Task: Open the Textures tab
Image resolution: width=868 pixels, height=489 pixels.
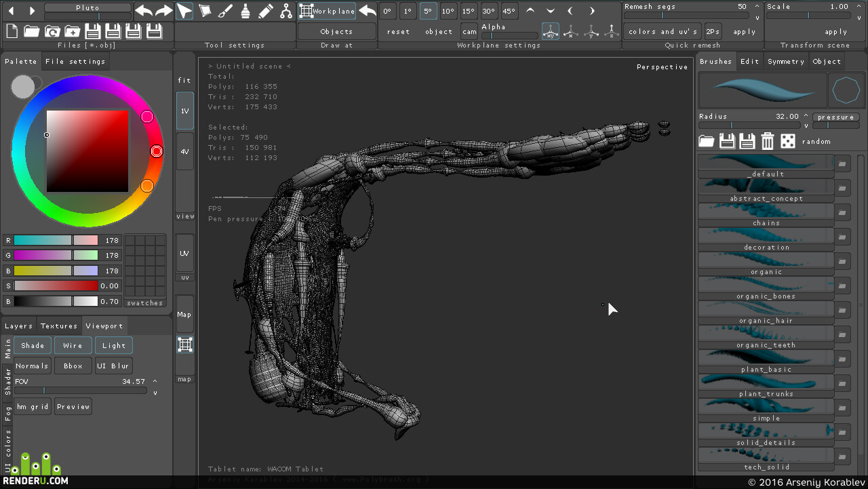Action: 59,326
